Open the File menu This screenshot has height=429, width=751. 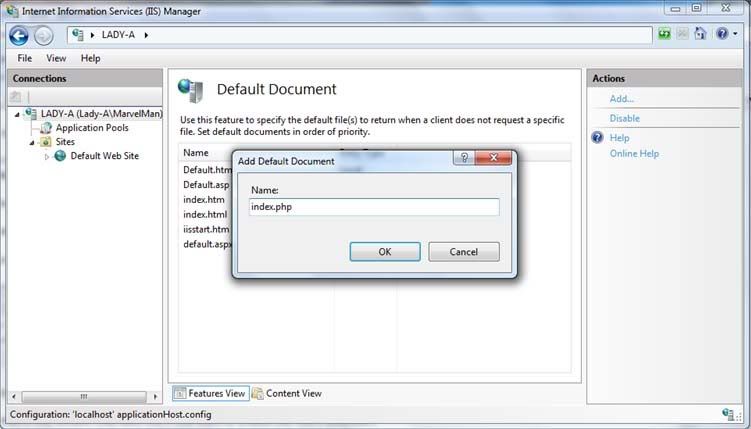point(24,58)
